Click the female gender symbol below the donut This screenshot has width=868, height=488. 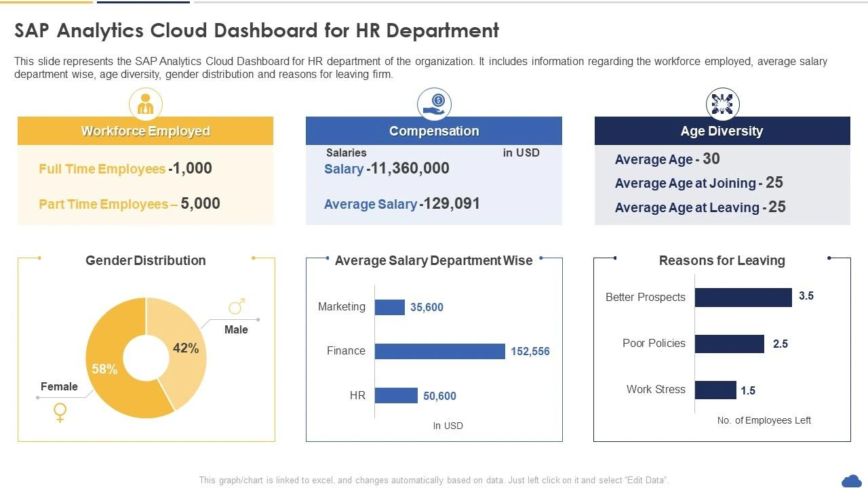[x=59, y=412]
